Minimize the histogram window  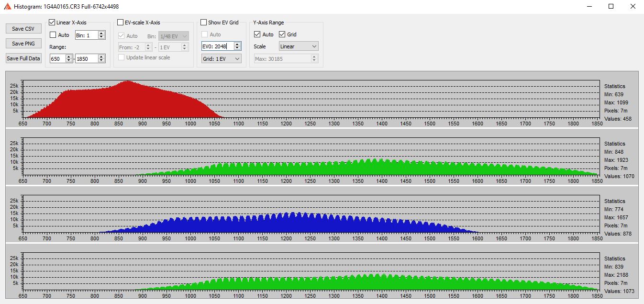click(x=589, y=7)
